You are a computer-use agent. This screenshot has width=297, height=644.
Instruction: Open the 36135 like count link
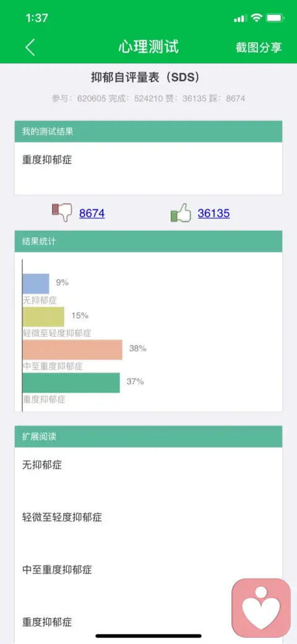pos(213,213)
